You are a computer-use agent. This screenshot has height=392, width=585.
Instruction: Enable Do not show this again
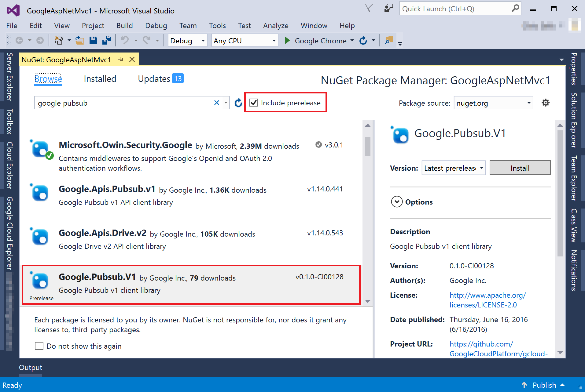coord(39,346)
